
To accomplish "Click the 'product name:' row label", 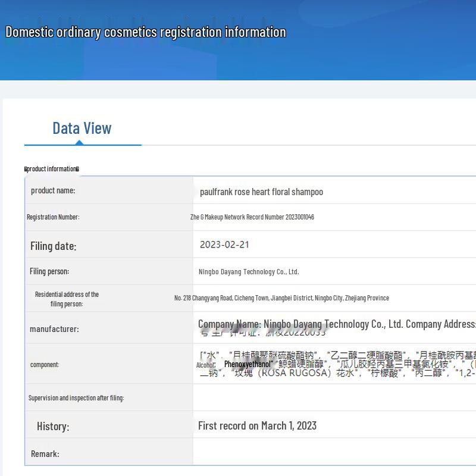I will [x=53, y=190].
